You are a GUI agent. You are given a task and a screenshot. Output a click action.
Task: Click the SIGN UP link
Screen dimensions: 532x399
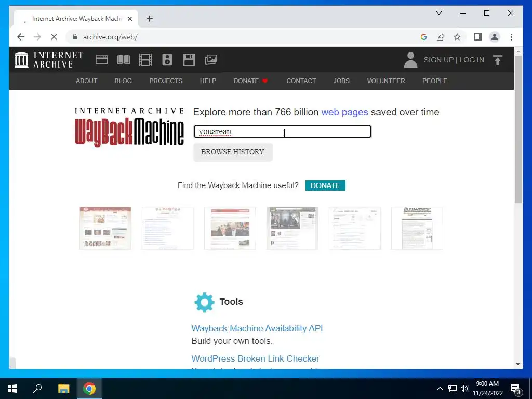click(438, 60)
